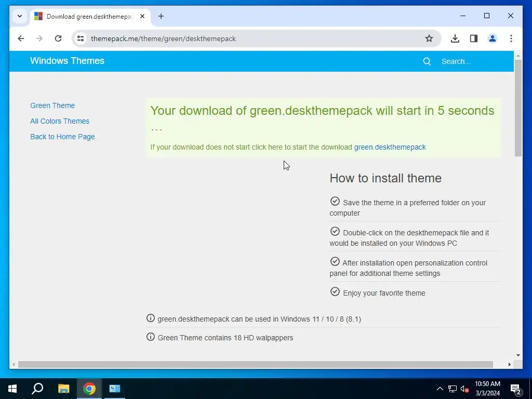Open a new browser tab
Image resolution: width=532 pixels, height=399 pixels.
tap(161, 16)
